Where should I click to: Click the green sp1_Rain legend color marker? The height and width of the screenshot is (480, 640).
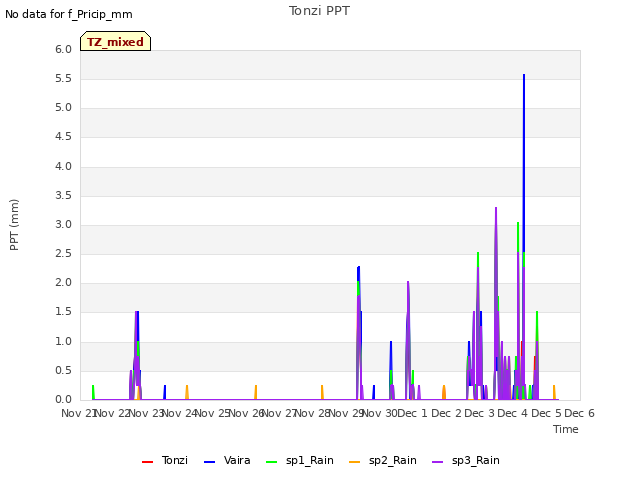[271, 462]
